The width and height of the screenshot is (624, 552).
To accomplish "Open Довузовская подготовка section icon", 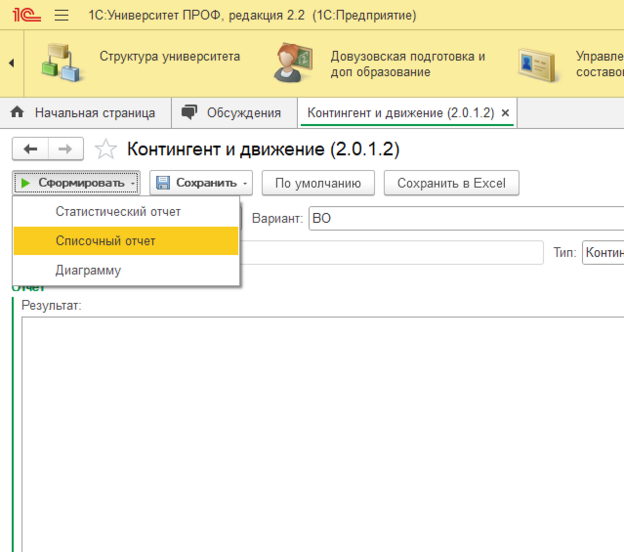I will pyautogui.click(x=294, y=64).
